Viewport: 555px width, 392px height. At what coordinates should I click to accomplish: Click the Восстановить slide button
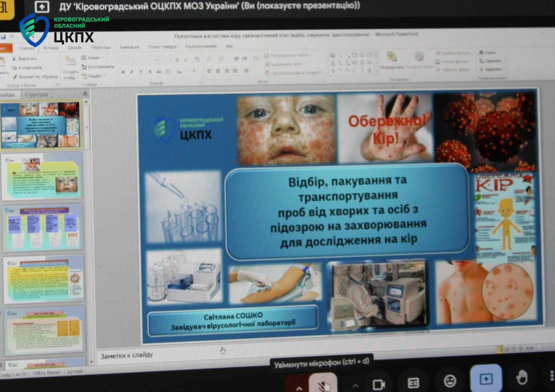[x=100, y=67]
